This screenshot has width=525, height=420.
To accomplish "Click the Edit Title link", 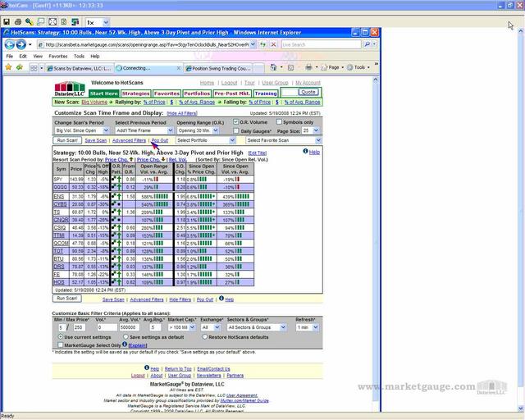I will coord(257,153).
